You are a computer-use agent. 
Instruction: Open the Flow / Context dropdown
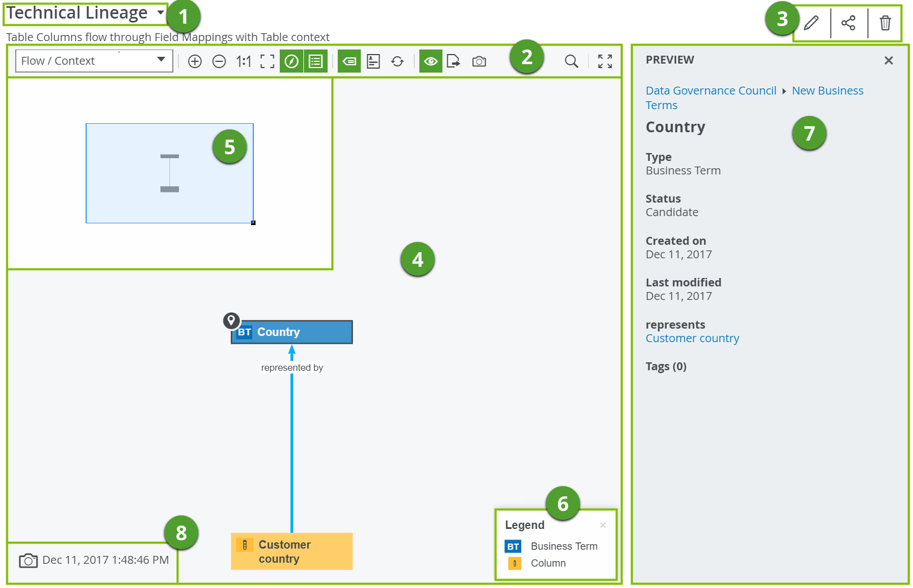pos(93,61)
